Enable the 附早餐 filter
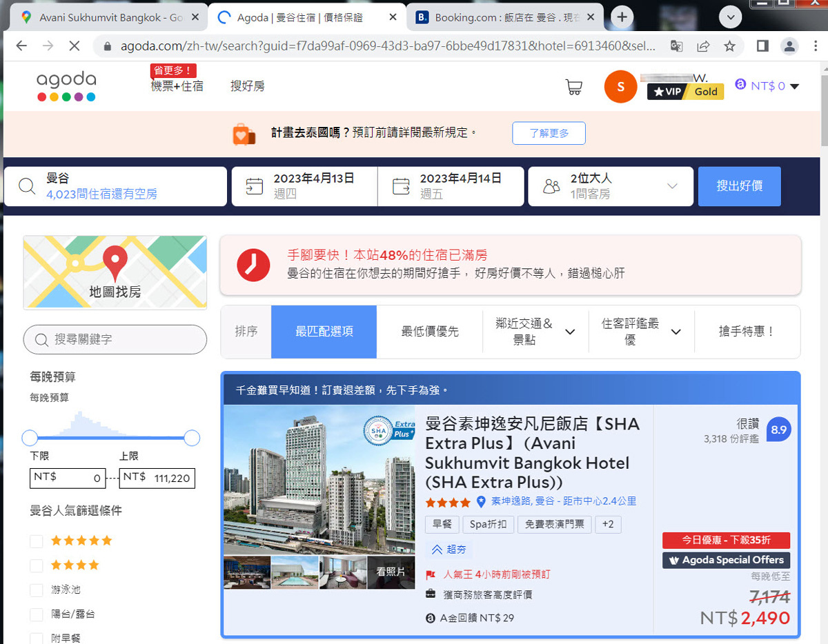This screenshot has height=644, width=828. point(36,638)
